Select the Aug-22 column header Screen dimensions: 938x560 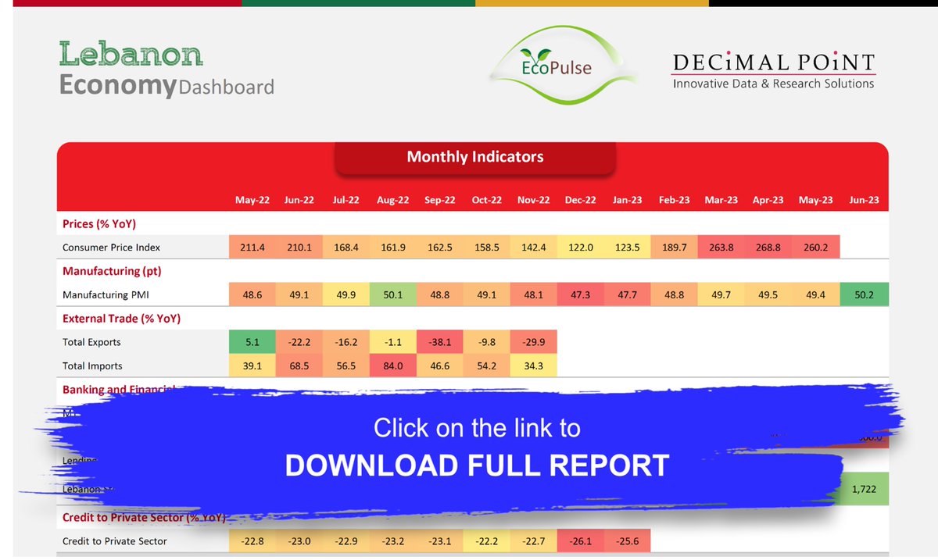pyautogui.click(x=392, y=200)
